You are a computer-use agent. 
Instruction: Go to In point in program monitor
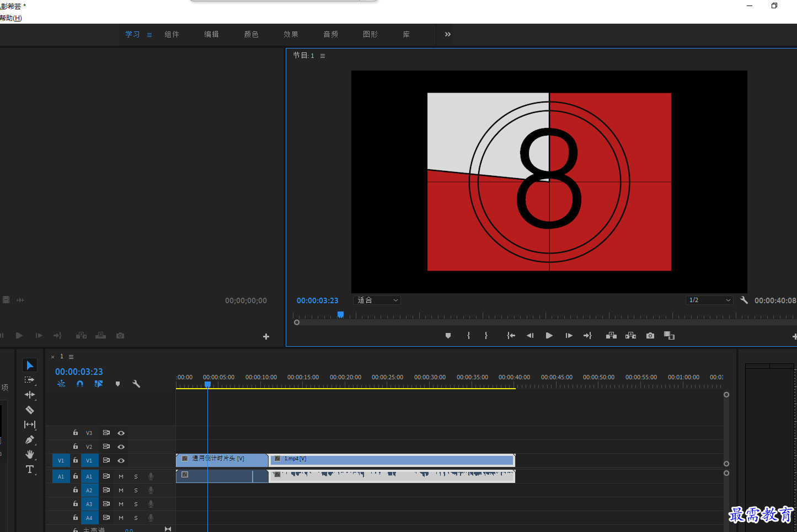coord(511,335)
